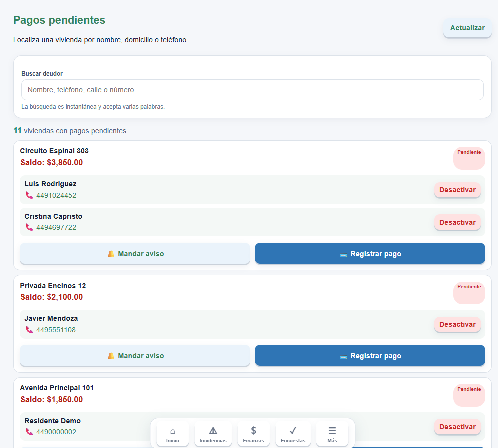Click the card icon for Privada Encinos 12
Image resolution: width=498 pixels, height=448 pixels.
tap(343, 356)
